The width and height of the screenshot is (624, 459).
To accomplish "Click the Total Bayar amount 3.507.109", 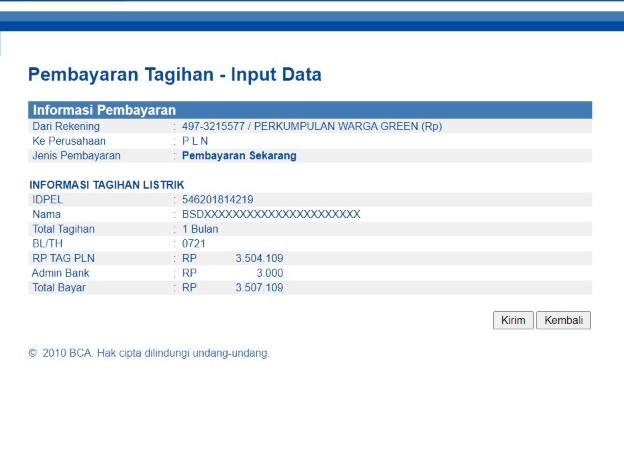I will click(x=259, y=287).
